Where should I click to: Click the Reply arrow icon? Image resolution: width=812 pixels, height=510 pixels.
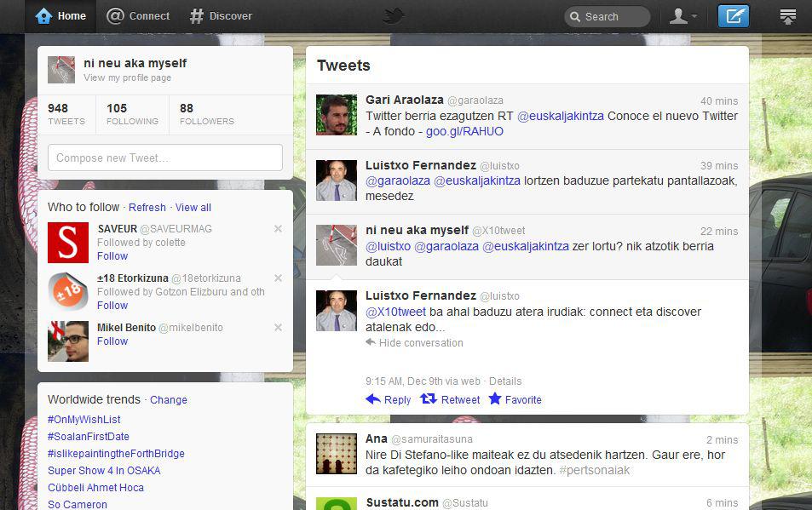373,399
